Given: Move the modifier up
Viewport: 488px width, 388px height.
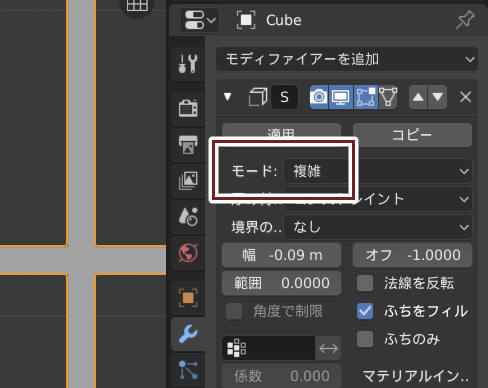Looking at the screenshot, I should pyautogui.click(x=418, y=97).
